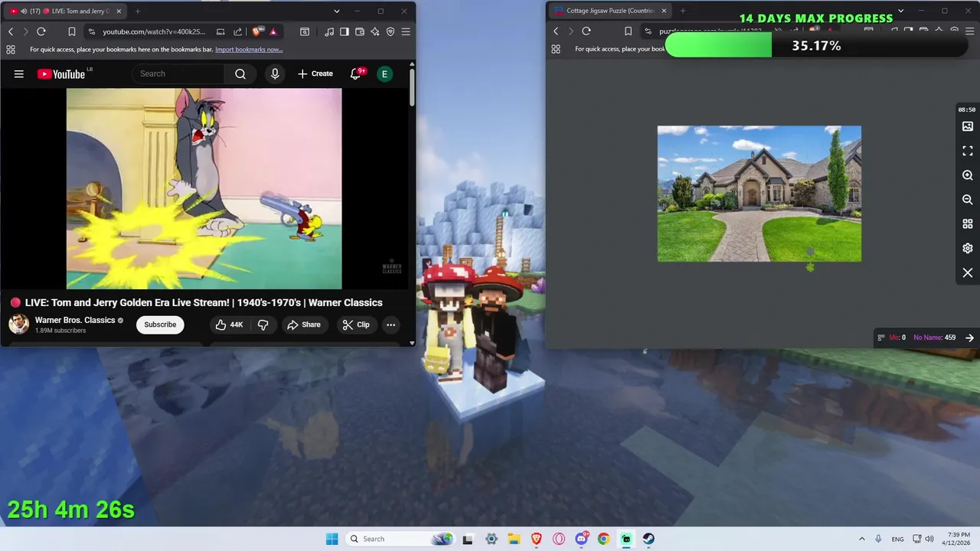980x551 pixels.
Task: View site information icon in YouTube address bar
Action: [92, 31]
